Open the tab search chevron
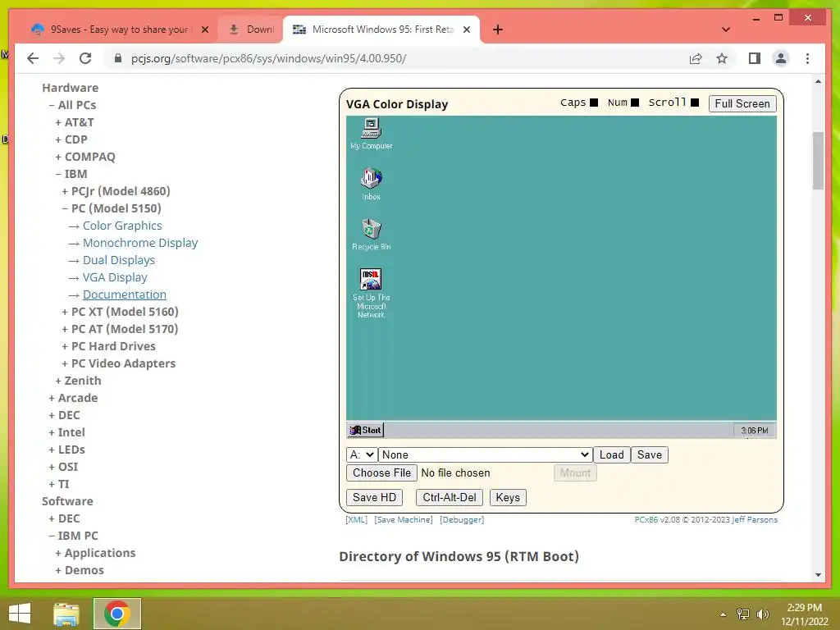Screen dimensions: 840x630 click(x=725, y=30)
